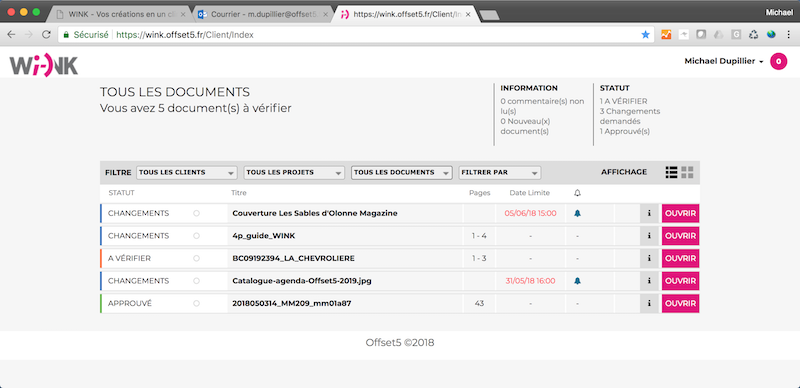The height and width of the screenshot is (388, 800).
Task: Sort by the STATUT column header
Action: 121,193
